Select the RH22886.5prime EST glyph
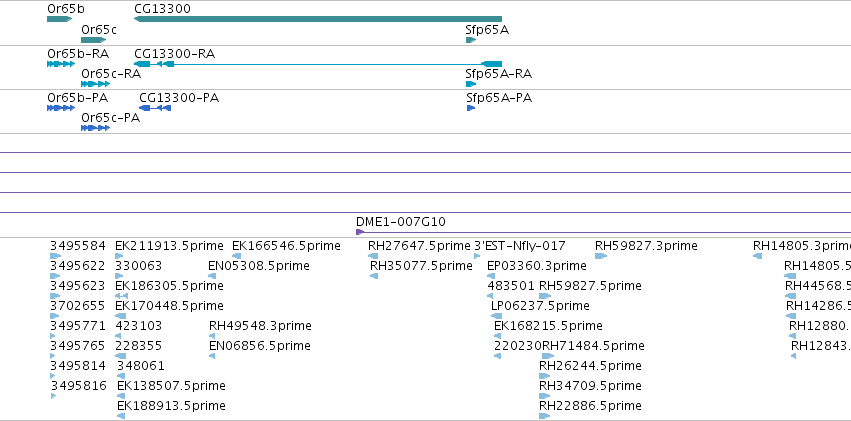 544,416
